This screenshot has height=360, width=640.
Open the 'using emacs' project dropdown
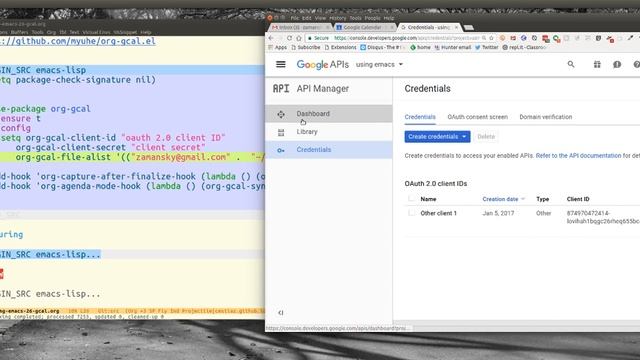point(379,64)
